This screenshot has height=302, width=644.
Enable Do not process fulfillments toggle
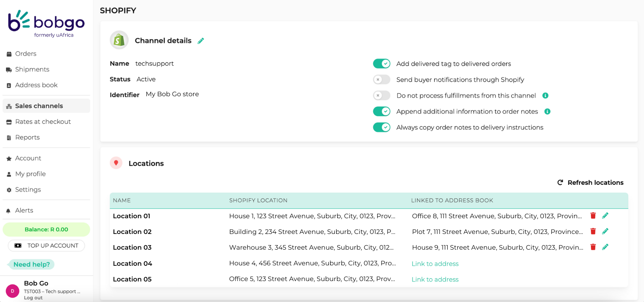382,95
